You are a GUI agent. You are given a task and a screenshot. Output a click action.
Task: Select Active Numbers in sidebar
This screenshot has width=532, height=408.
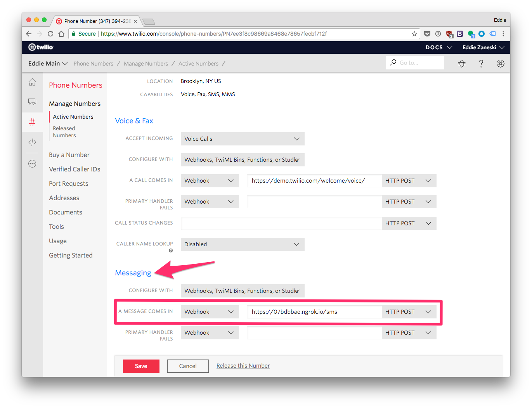coord(73,117)
